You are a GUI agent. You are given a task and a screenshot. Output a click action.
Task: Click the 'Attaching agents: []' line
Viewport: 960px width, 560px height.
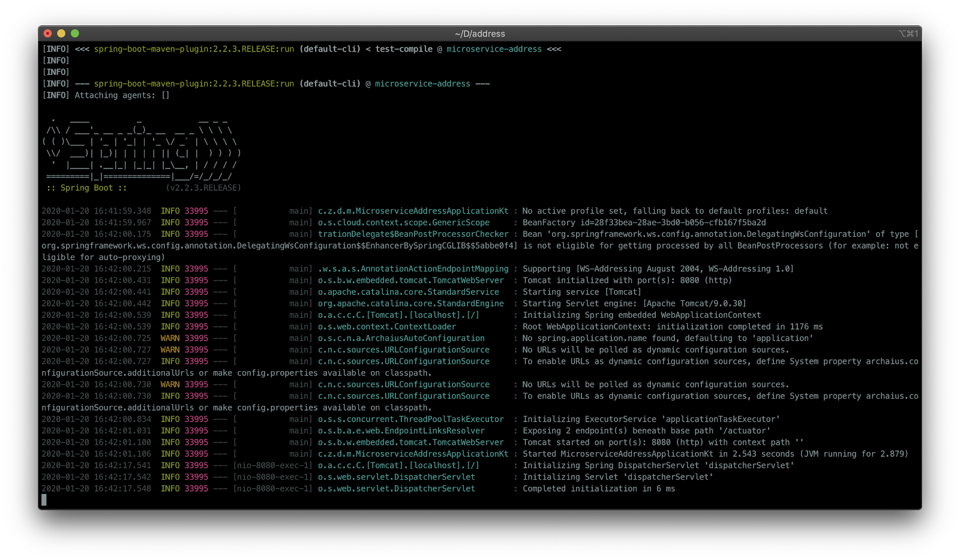106,95
